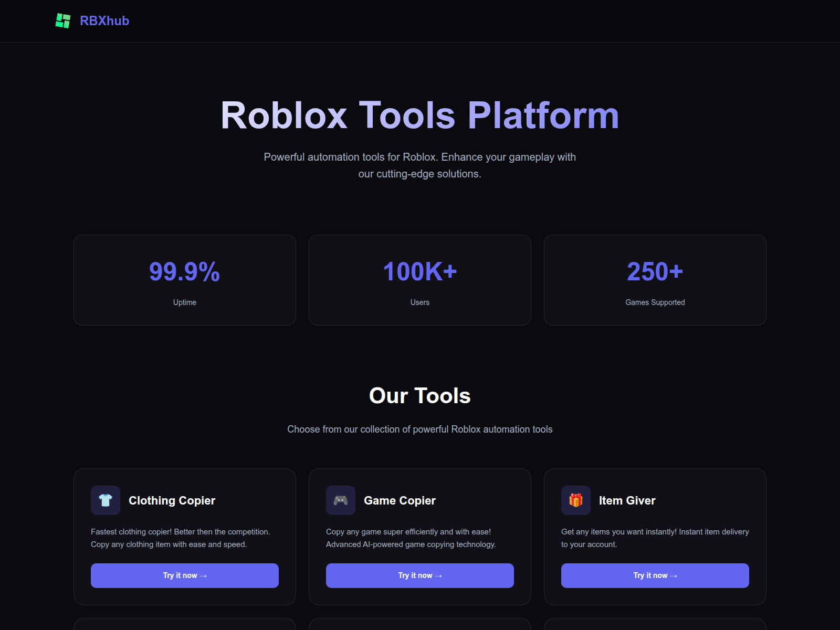Image resolution: width=840 pixels, height=630 pixels.
Task: Select the Item Giver card title
Action: (627, 501)
